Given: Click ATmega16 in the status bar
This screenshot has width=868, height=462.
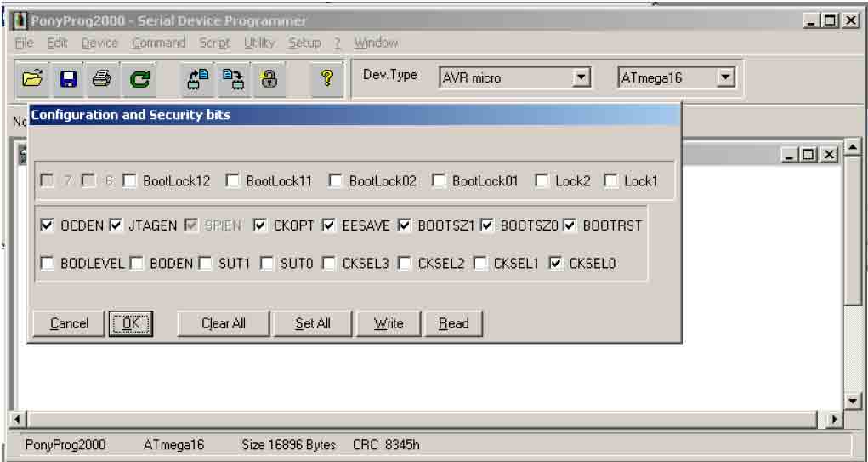Looking at the screenshot, I should 173,445.
